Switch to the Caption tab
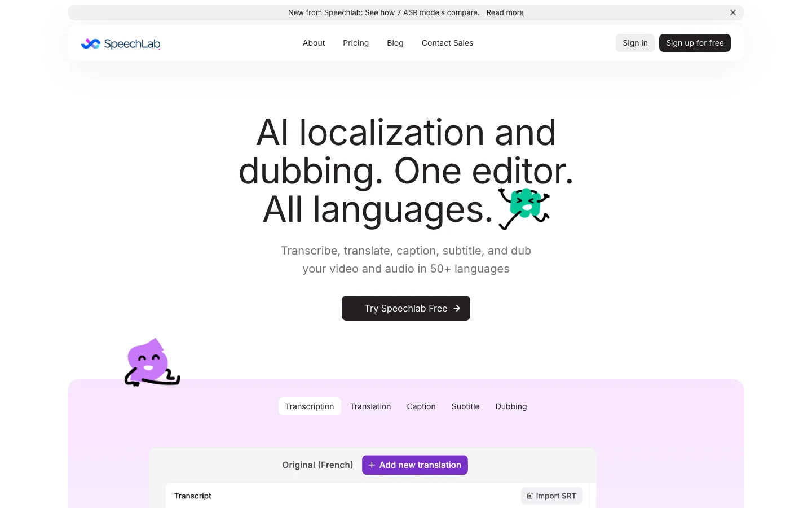The image size is (812, 508). 421,406
